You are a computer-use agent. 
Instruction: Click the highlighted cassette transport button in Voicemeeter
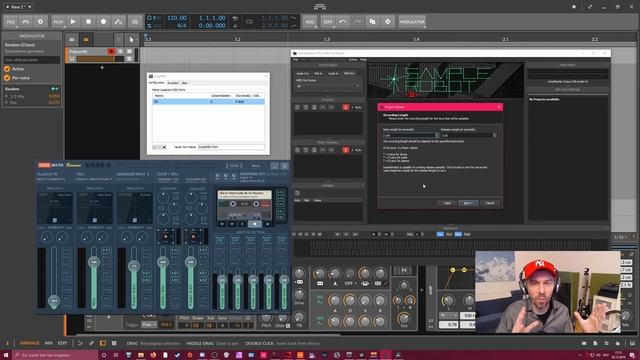tap(255, 224)
